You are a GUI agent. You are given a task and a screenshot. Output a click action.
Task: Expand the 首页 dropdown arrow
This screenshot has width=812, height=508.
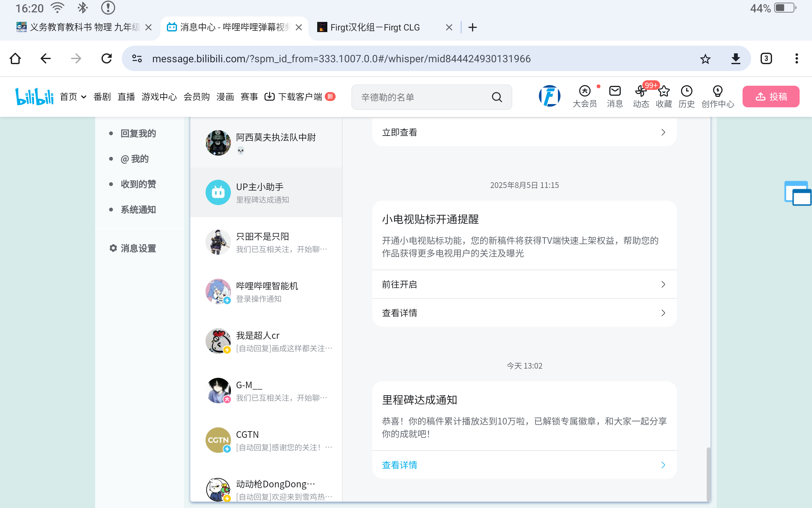point(83,97)
